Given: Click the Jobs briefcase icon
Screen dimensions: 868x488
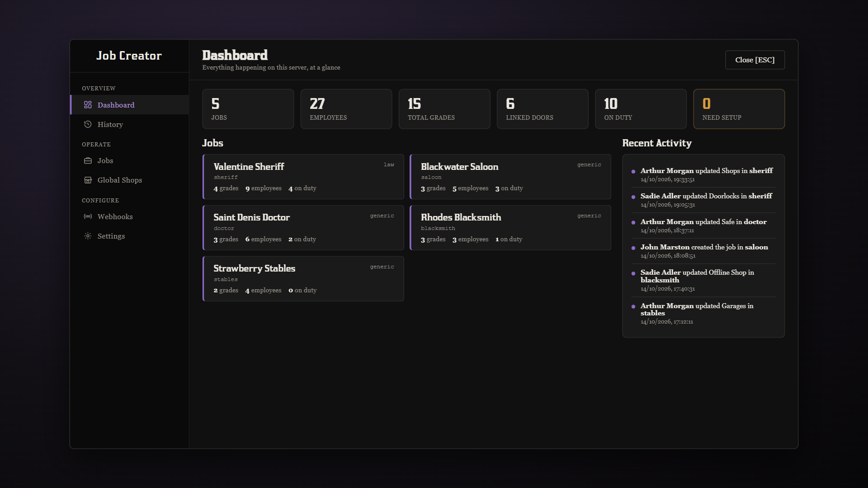Looking at the screenshot, I should [x=88, y=160].
